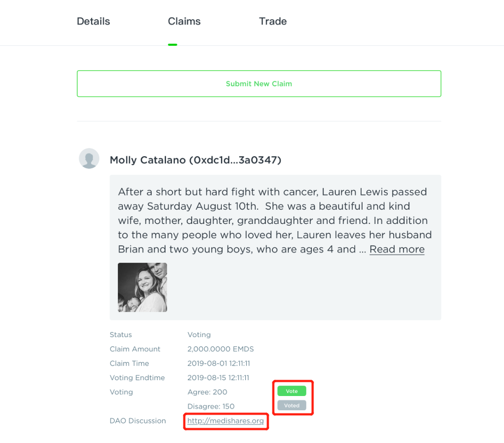Click the Disagree: 150 count
The width and height of the screenshot is (504, 443).
[211, 406]
